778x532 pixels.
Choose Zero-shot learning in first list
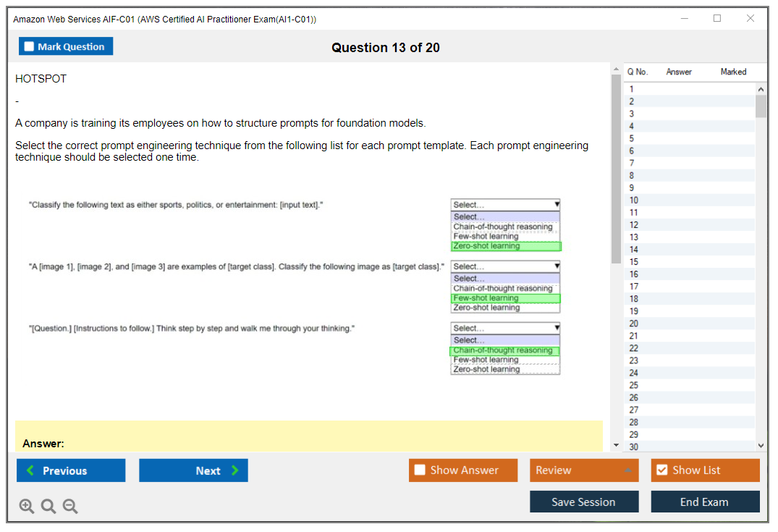504,246
